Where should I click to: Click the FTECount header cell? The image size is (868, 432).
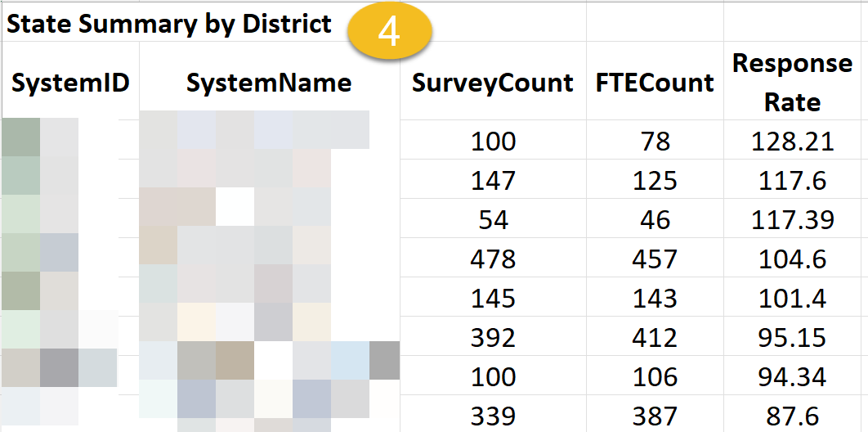click(655, 83)
